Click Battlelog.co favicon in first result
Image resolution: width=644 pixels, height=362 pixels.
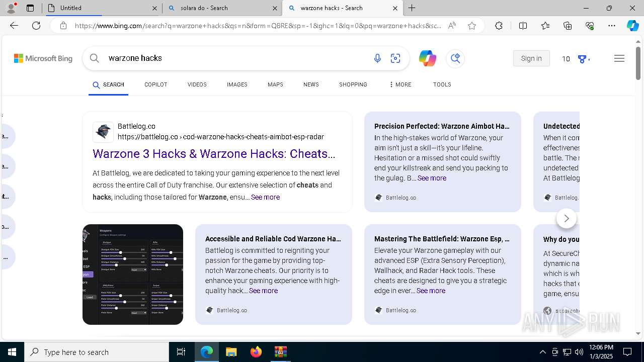[x=103, y=132]
